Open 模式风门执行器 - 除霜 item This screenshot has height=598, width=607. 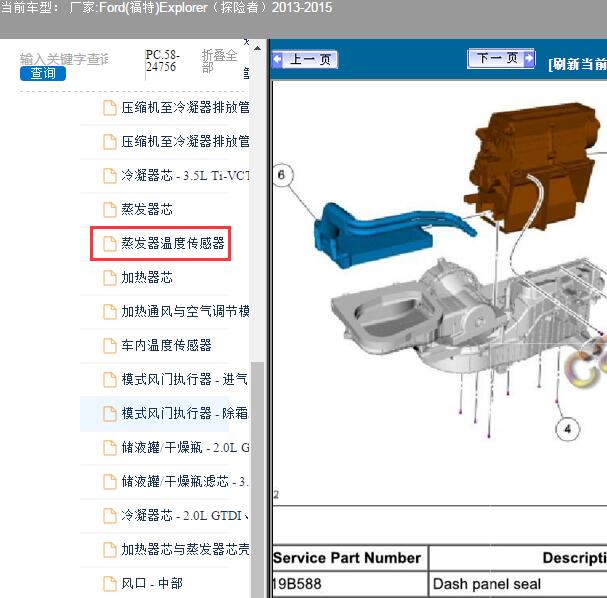184,413
